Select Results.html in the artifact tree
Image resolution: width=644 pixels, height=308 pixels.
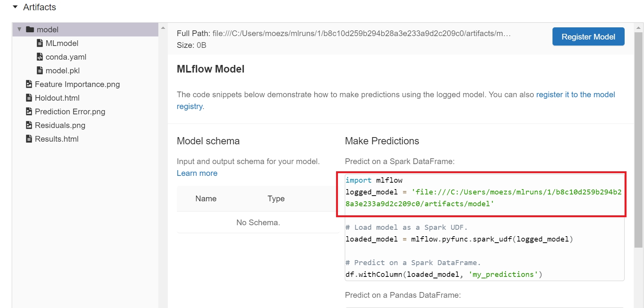[57, 139]
